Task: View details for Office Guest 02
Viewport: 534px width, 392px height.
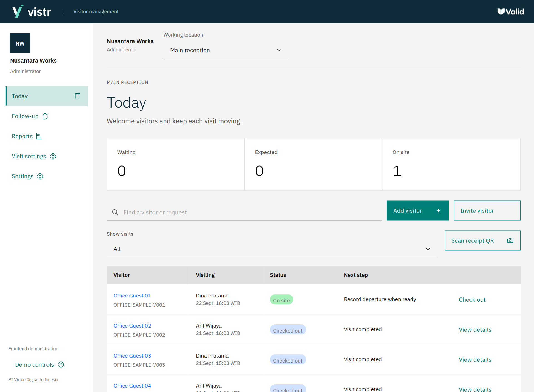Action: pyautogui.click(x=475, y=330)
